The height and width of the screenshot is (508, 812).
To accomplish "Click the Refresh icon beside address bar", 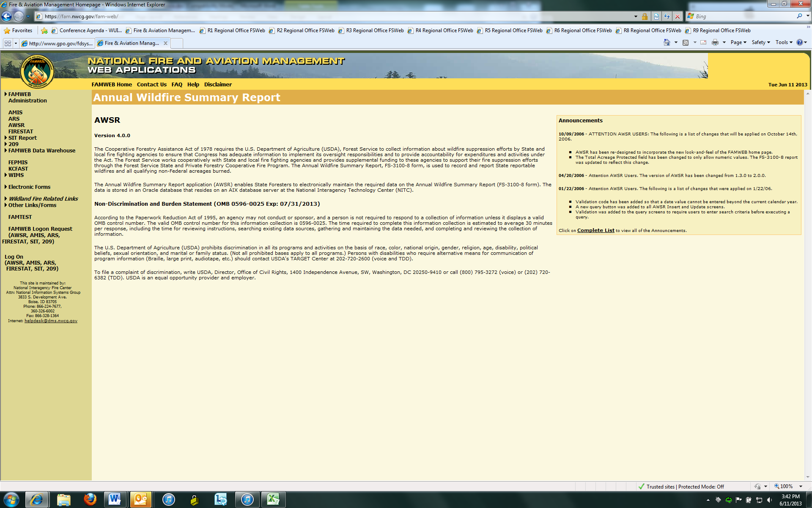I will click(x=667, y=16).
